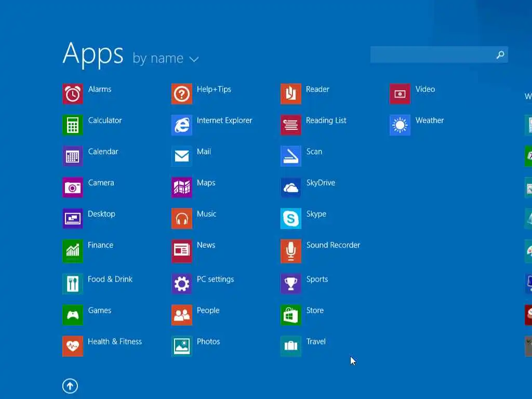Open the Reading List icon

(x=291, y=125)
